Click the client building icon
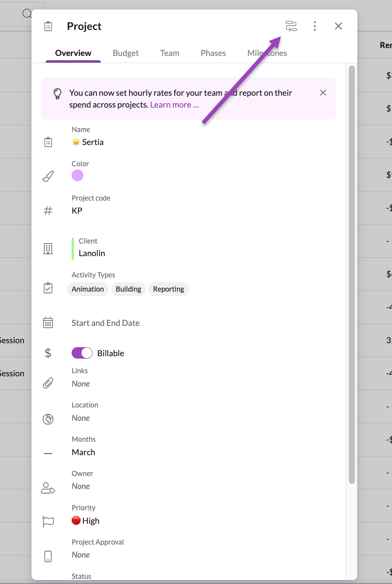392x584 pixels. pyautogui.click(x=48, y=249)
